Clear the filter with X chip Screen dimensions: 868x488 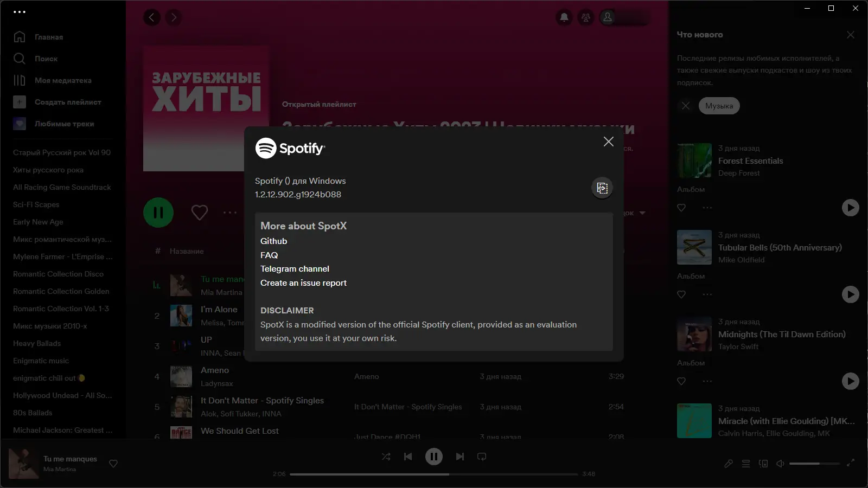click(x=686, y=106)
